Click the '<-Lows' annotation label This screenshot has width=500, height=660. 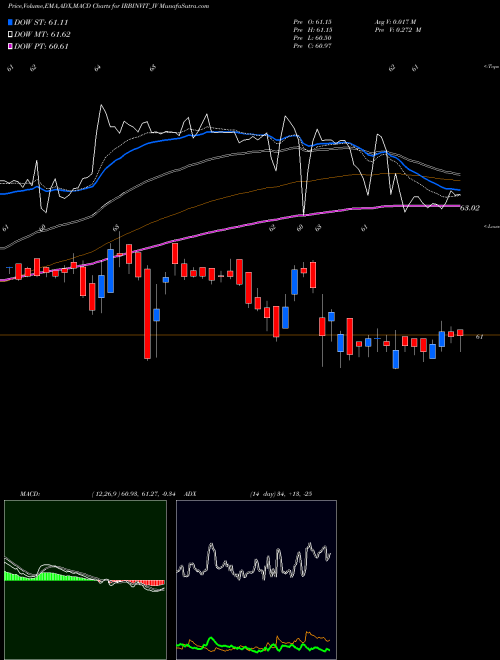pyautogui.click(x=491, y=226)
